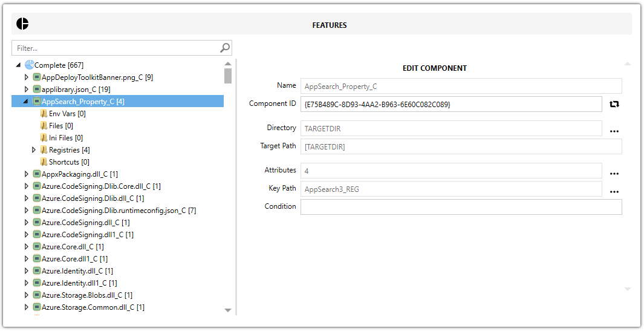Click the Azure.CodeSigning.dll_C component icon

36,223
